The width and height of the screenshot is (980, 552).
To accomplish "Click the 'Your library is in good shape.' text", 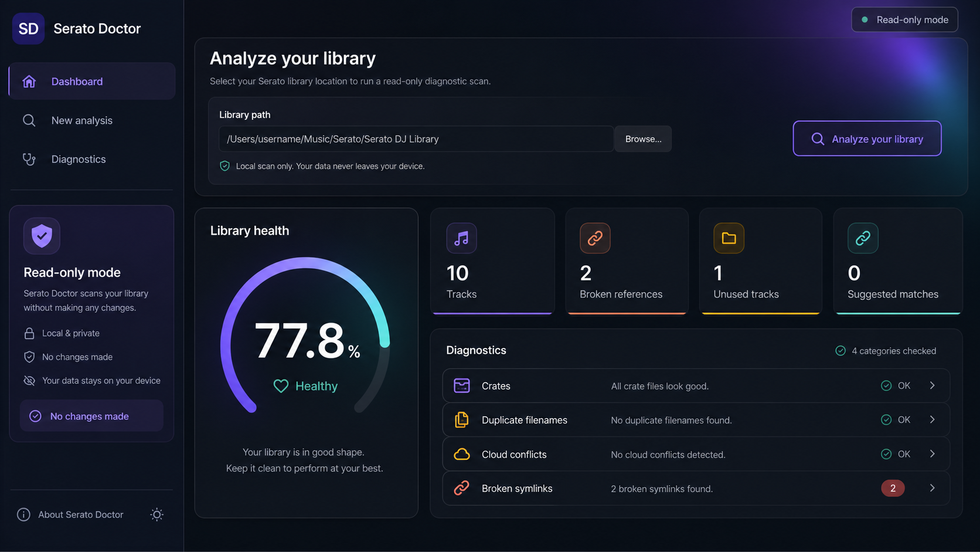I will click(x=304, y=452).
